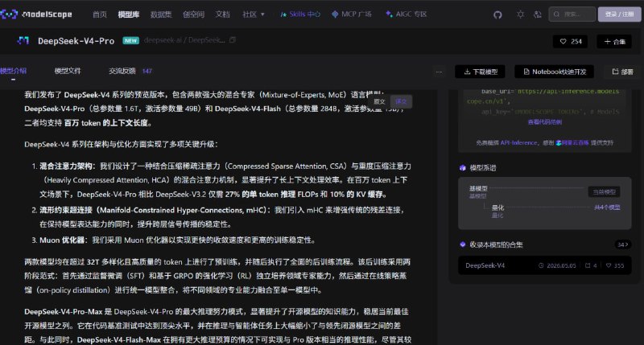Click Notebook快速开发 button
Screen dimensions: 644x345
[554, 72]
